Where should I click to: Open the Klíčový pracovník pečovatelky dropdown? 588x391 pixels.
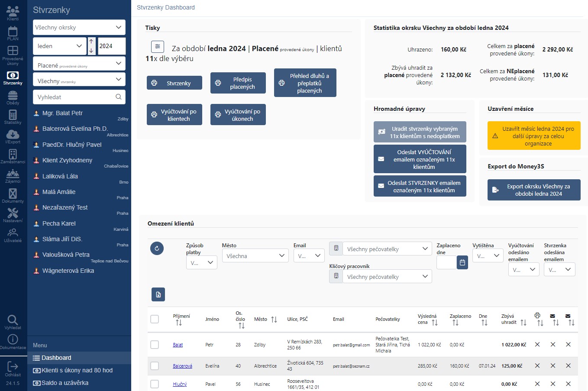coord(387,276)
